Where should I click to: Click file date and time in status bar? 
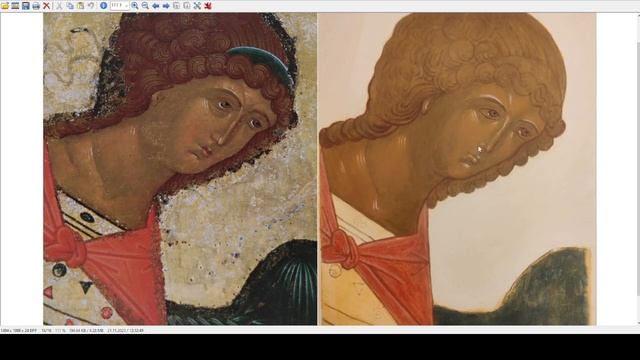[x=125, y=330]
